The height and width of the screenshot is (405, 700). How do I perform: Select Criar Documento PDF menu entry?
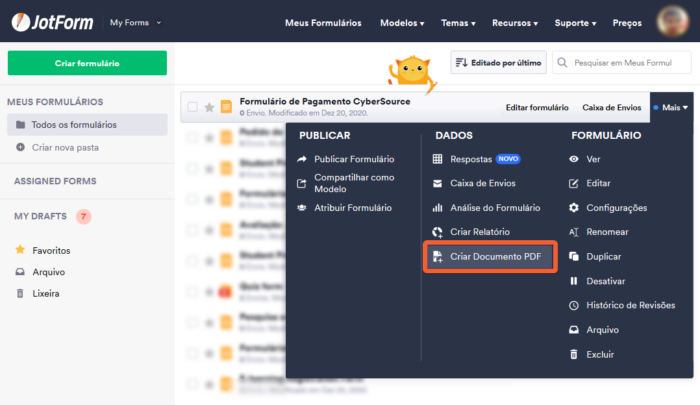490,256
